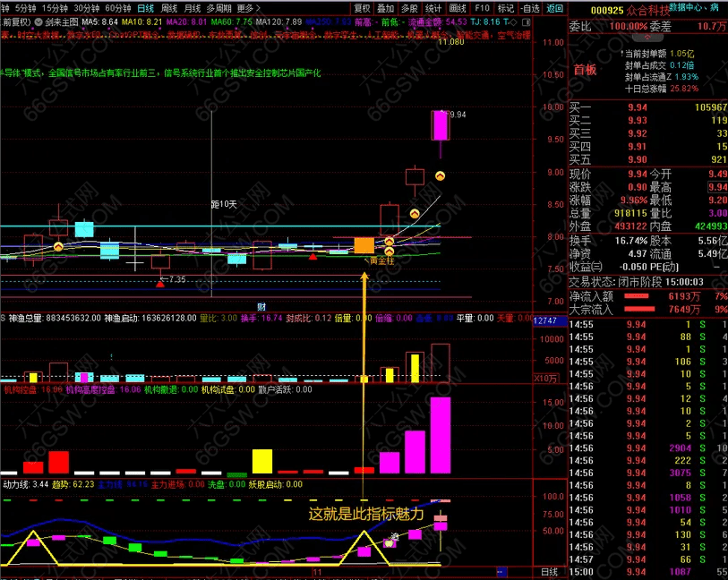Click the 数据中心 concept tag
The height and width of the screenshot is (580, 728).
687,6
